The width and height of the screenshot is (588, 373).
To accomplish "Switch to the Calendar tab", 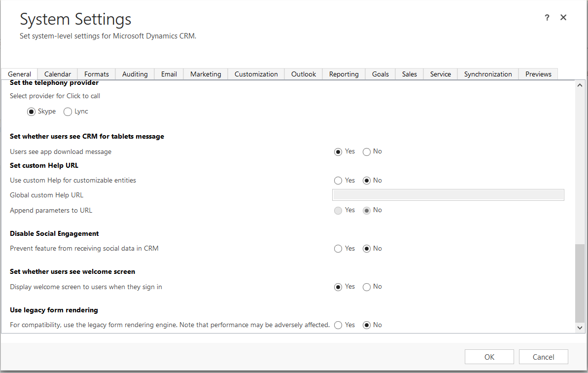I will (57, 74).
